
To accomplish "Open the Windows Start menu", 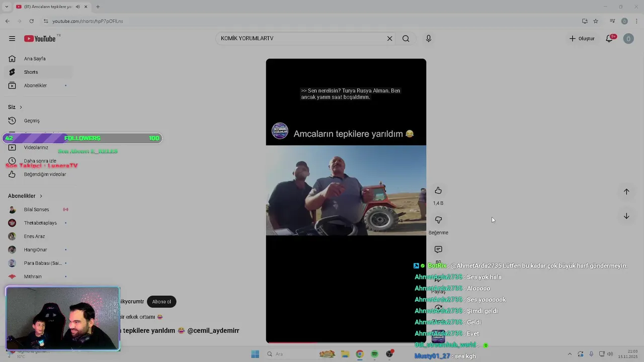I will click(x=255, y=354).
